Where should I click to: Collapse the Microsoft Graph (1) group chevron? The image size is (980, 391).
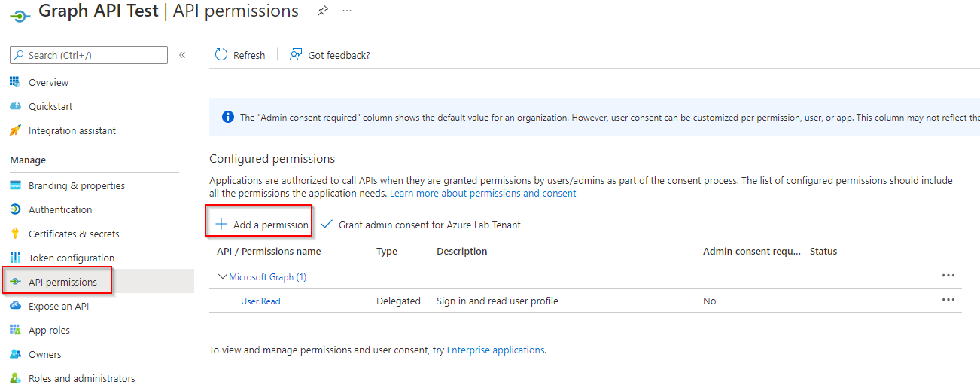pyautogui.click(x=222, y=276)
